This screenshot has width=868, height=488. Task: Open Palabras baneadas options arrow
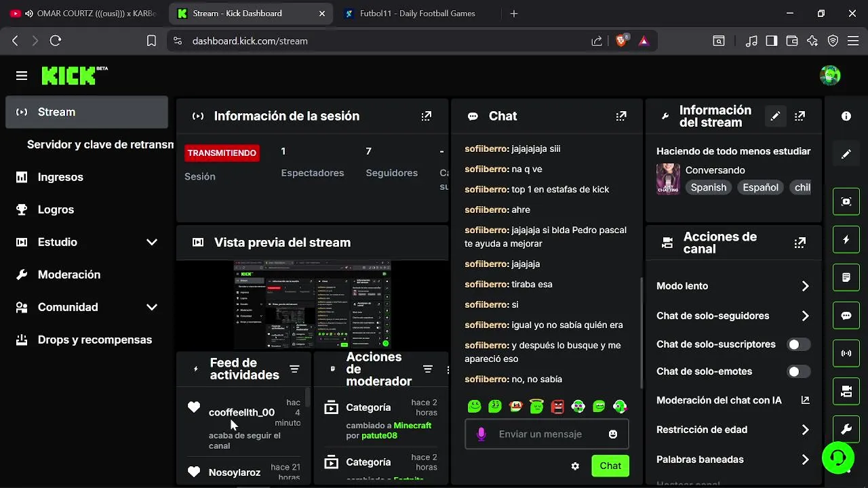805,460
